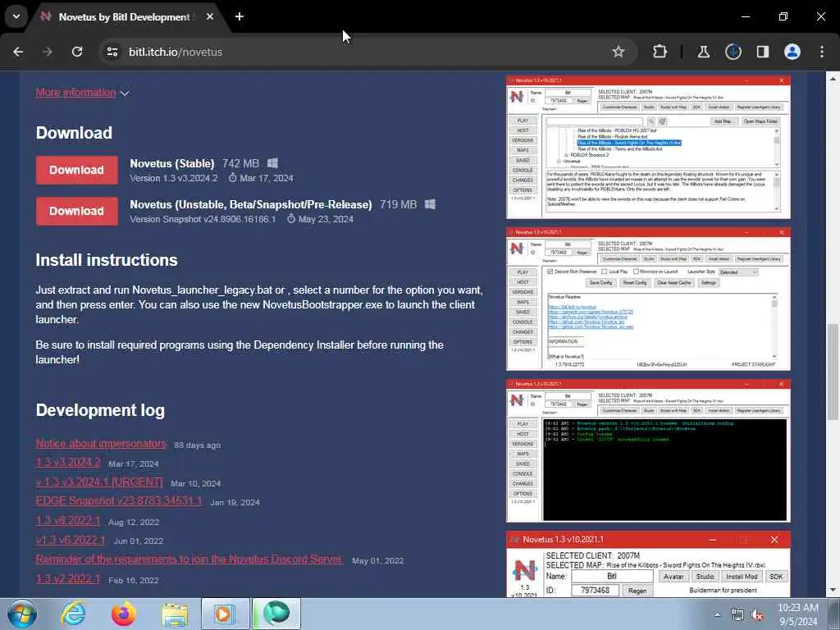Open the browser extensions puzzle icon
Image resolution: width=840 pixels, height=630 pixels.
[660, 52]
